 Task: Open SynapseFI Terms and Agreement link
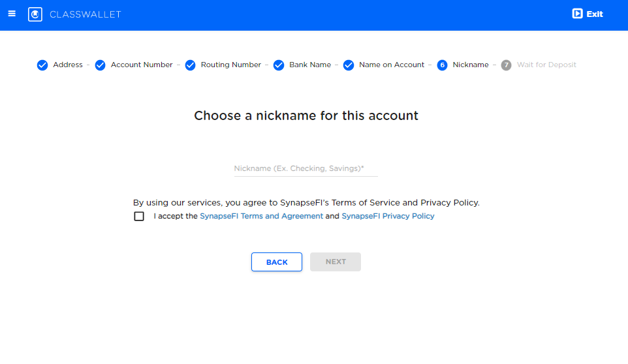[x=261, y=216]
